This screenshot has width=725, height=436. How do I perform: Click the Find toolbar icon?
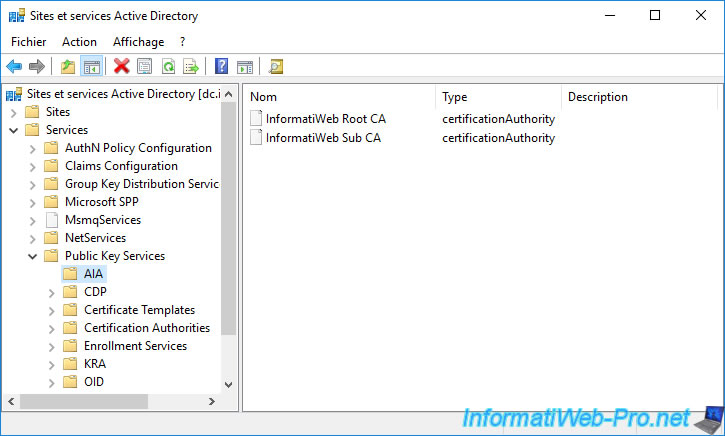pyautogui.click(x=276, y=67)
